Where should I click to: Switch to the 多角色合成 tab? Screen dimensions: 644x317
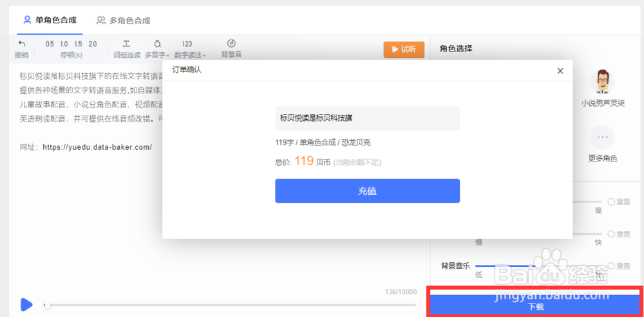click(123, 20)
